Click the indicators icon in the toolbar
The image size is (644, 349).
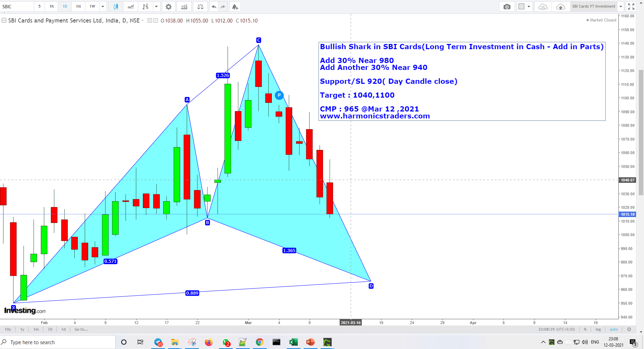(184, 7)
